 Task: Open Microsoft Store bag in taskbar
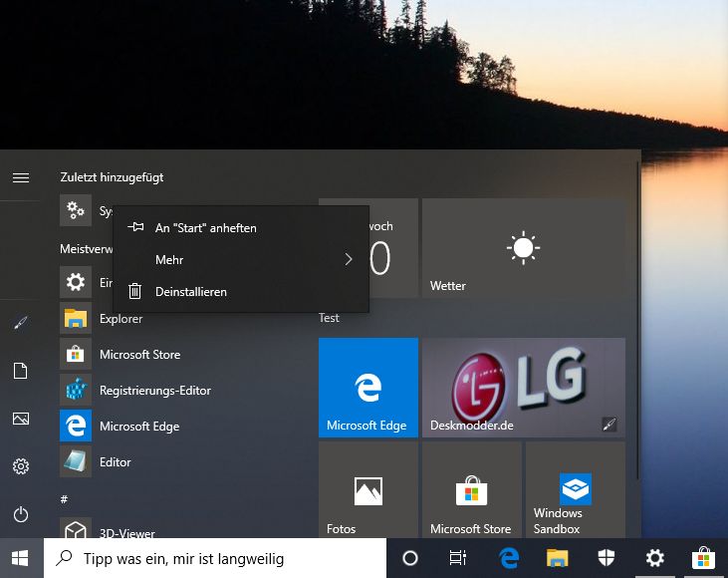coord(703,558)
